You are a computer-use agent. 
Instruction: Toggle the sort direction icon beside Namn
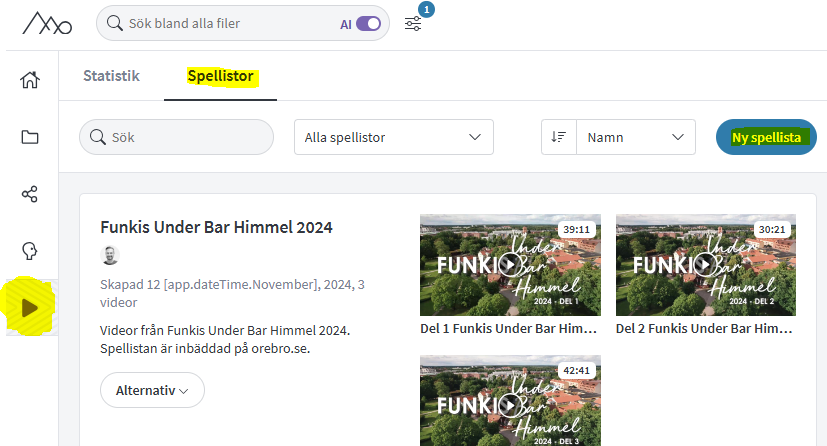coord(559,137)
